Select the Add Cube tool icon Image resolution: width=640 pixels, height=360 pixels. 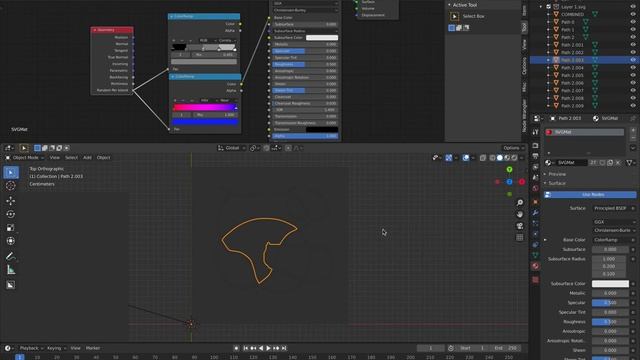point(11,285)
